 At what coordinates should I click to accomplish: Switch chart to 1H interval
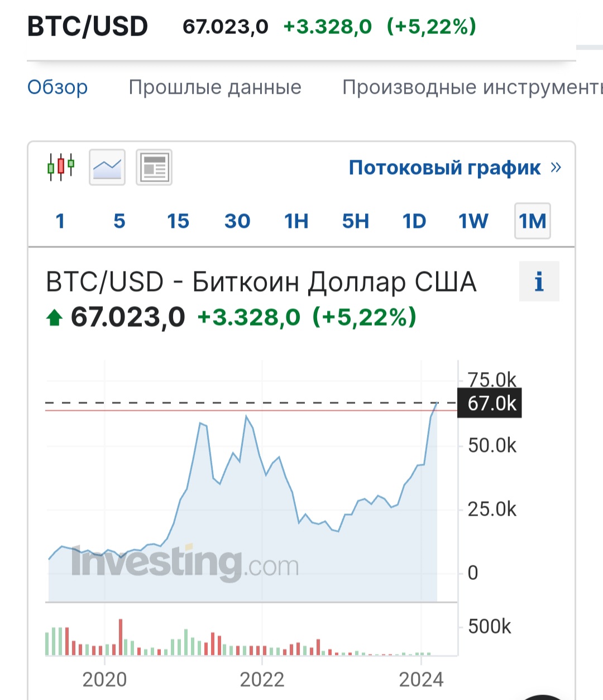click(296, 221)
